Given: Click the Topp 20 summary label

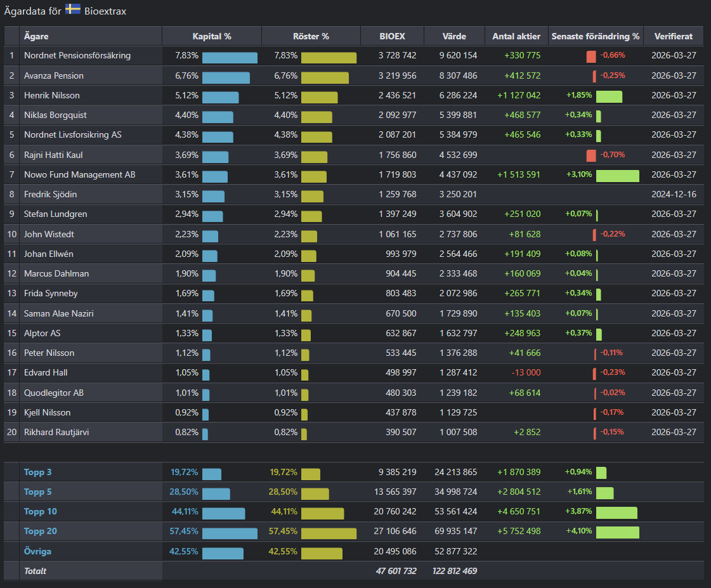Looking at the screenshot, I should tap(41, 532).
